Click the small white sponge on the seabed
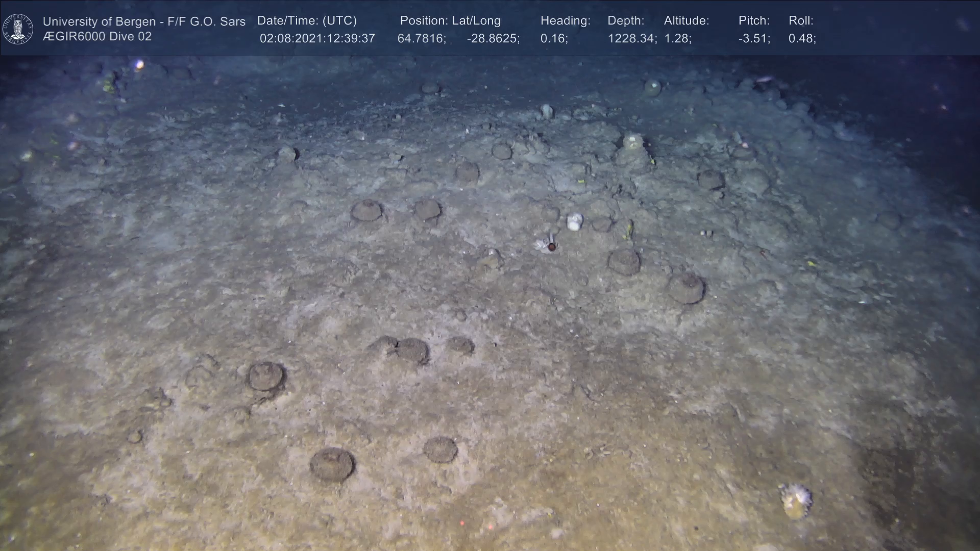 575,221
